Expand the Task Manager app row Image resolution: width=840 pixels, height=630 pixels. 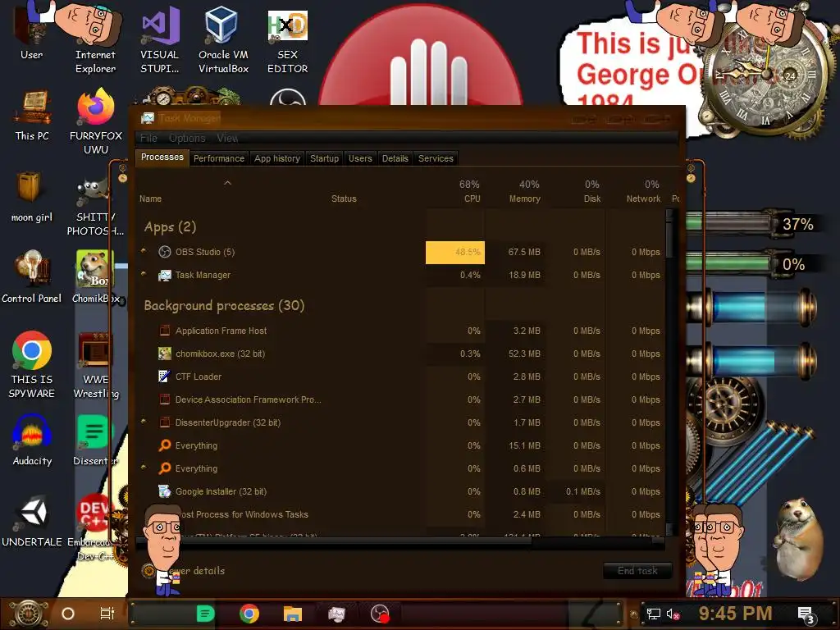143,274
